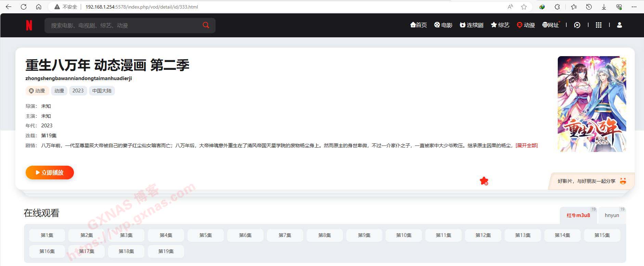Viewport: 644px width, 266px height.
Task: Open the 电影 movies menu item
Action: pyautogui.click(x=443, y=25)
